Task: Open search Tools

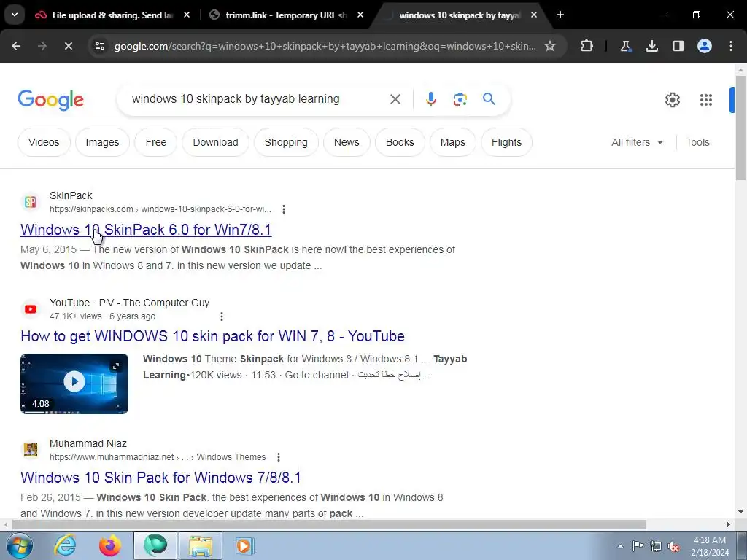Action: (x=697, y=142)
